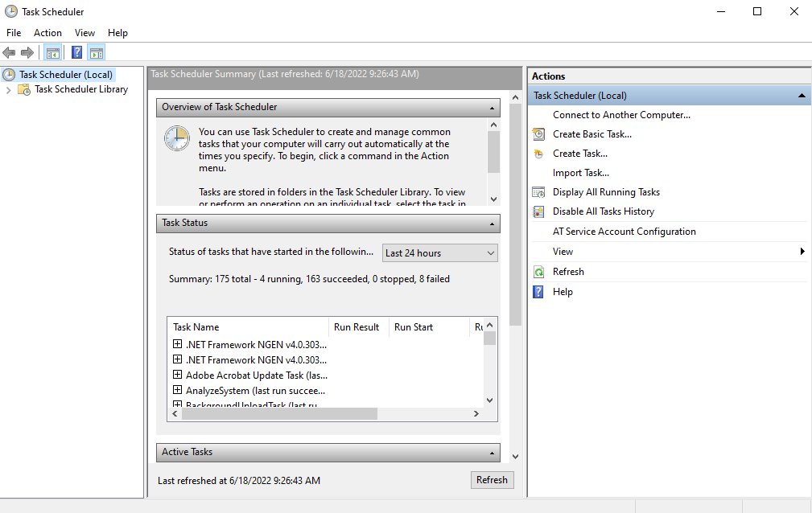Click the Actions pane header
This screenshot has height=513, width=812.
pos(669,76)
